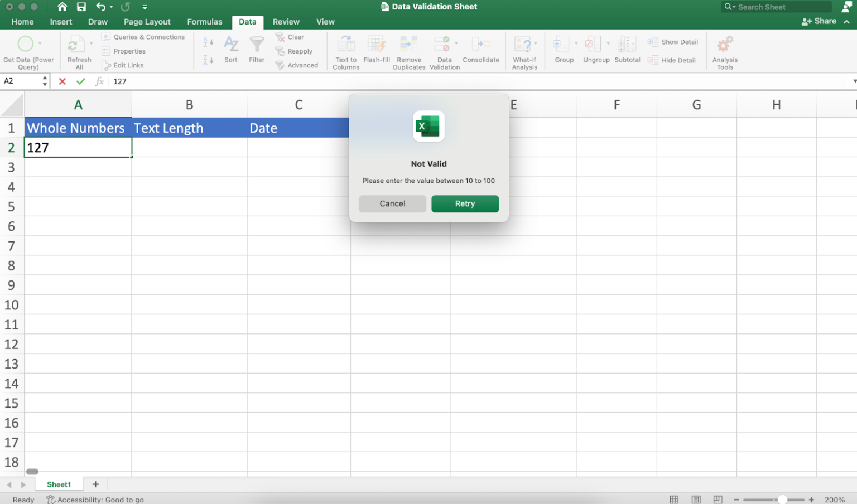Click the Subtotal icon
This screenshot has height=504, width=857.
(627, 52)
